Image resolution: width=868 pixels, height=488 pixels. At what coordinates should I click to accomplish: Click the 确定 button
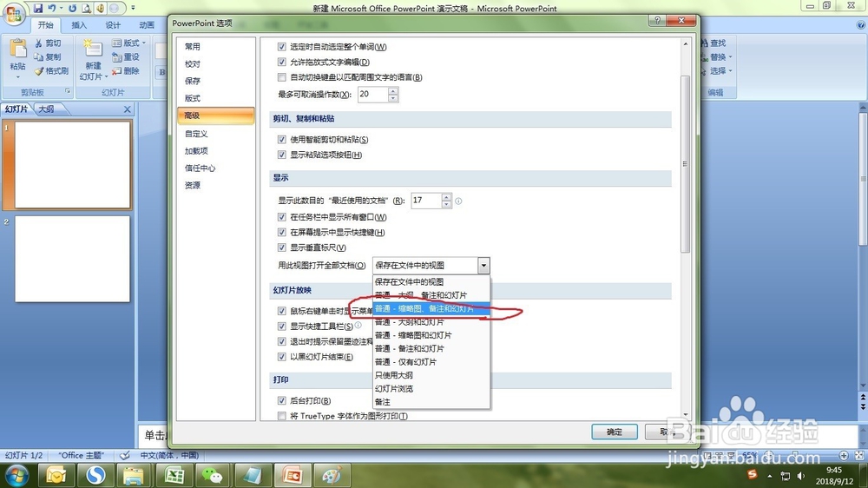[x=615, y=432]
